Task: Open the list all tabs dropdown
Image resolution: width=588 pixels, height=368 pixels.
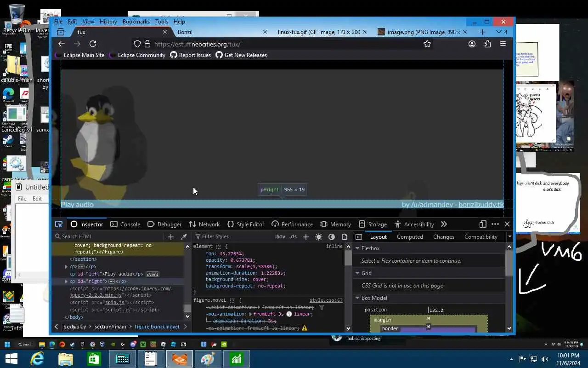Action: tap(502, 32)
